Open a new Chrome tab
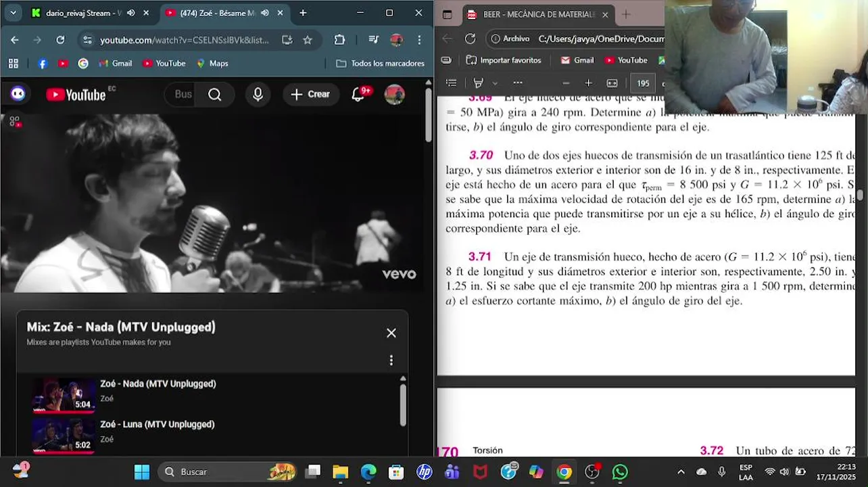Screen dimensions: 868x487 click(303, 13)
